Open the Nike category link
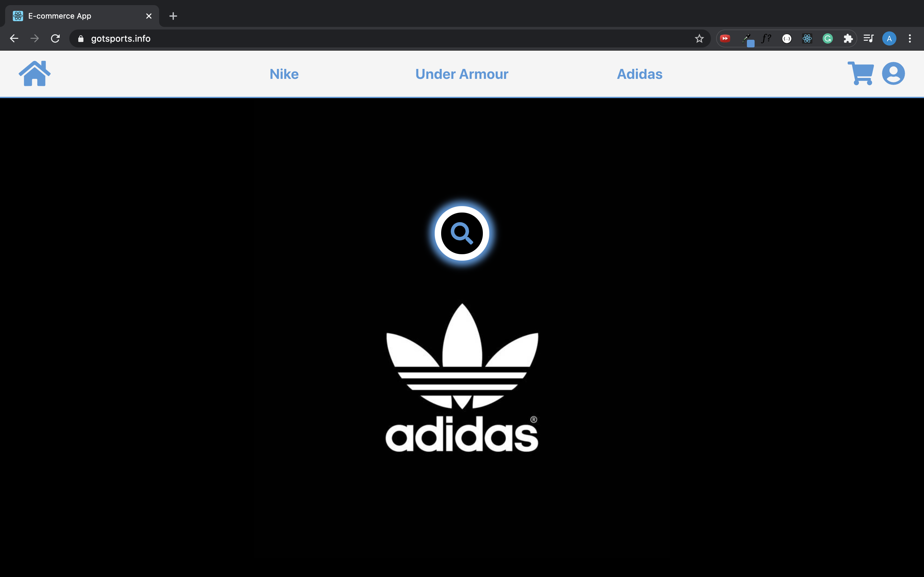This screenshot has width=924, height=577. tap(283, 74)
